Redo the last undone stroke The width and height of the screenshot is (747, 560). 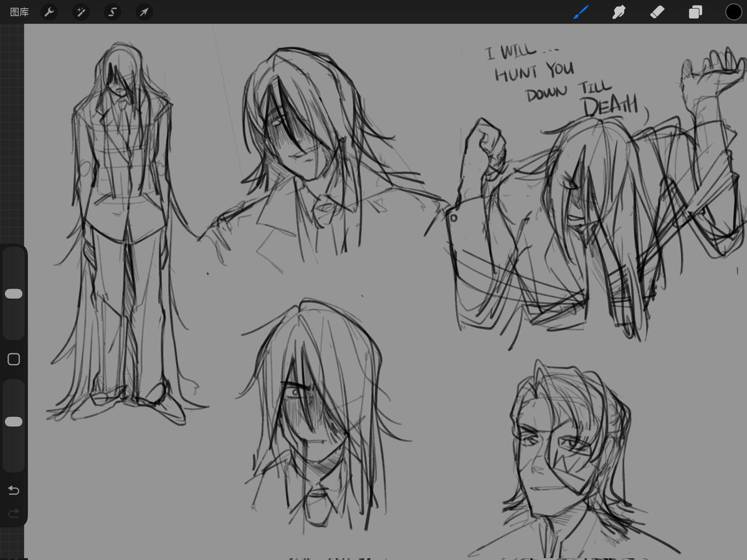(14, 513)
